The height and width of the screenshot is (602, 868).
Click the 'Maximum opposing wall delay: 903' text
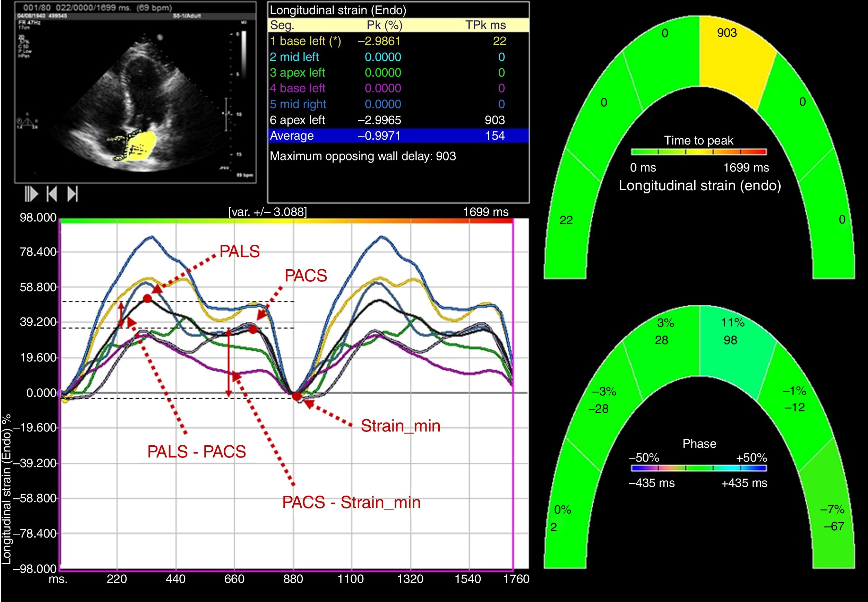click(362, 156)
